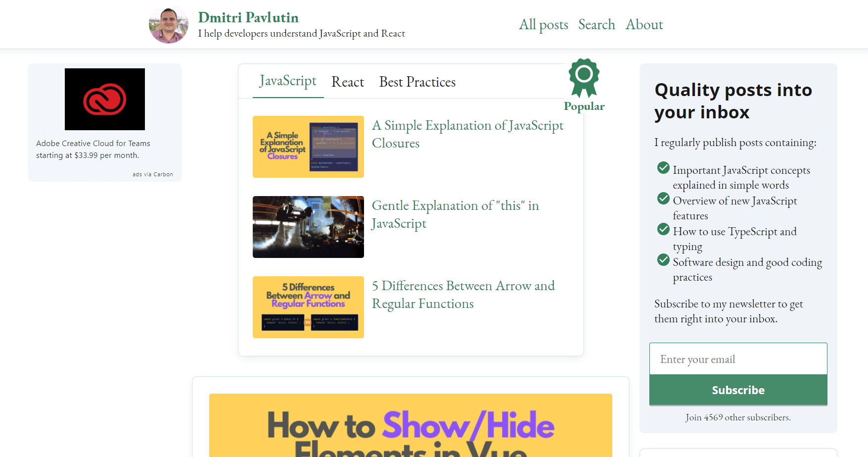The height and width of the screenshot is (457, 868).
Task: Click the Subscribe button
Action: click(738, 390)
